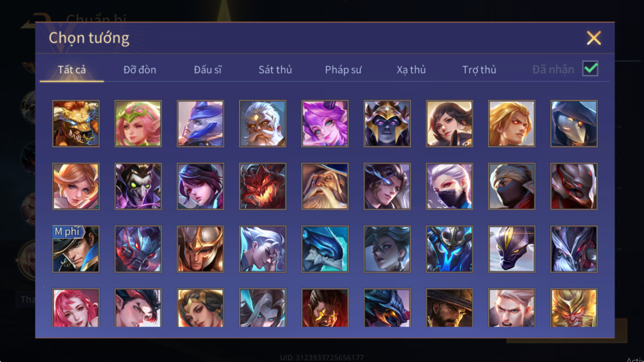This screenshot has width=644, height=362.
Task: Filter heroes by Xạ thủ tab
Action: coord(411,69)
